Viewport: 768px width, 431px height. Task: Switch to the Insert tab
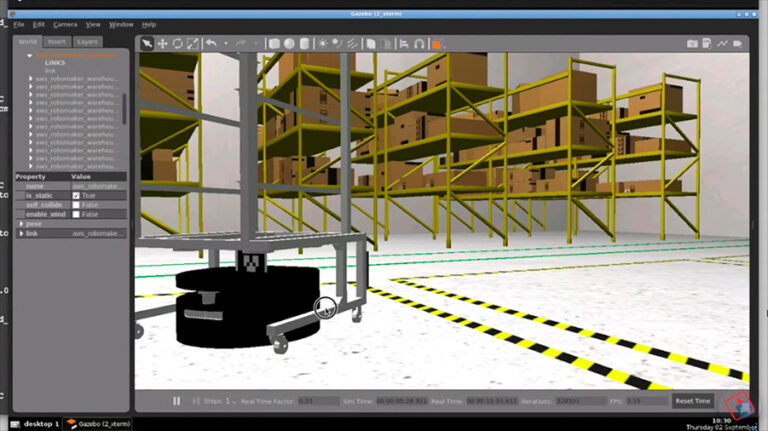click(x=57, y=42)
